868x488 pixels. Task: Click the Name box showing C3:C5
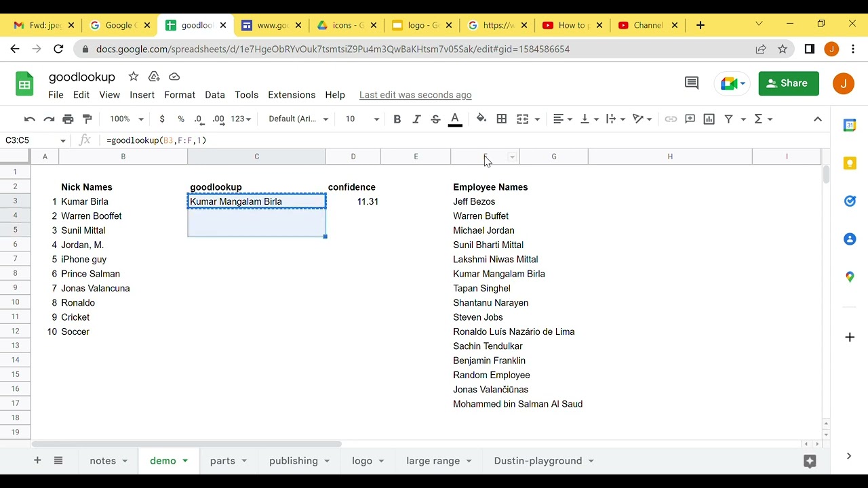coord(35,140)
